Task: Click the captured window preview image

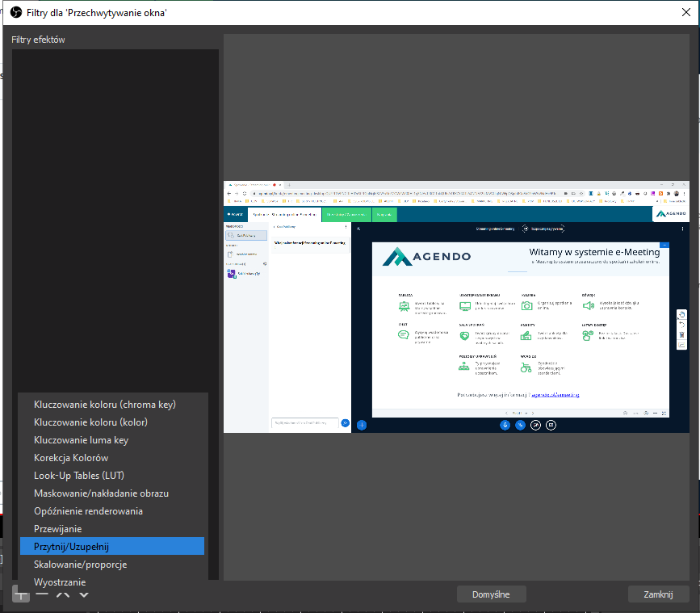Action: click(456, 307)
